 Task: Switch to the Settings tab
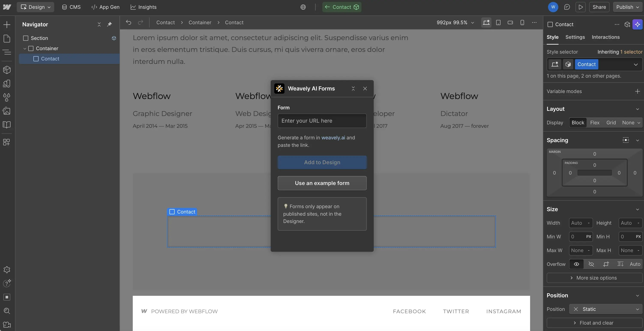[x=575, y=37]
